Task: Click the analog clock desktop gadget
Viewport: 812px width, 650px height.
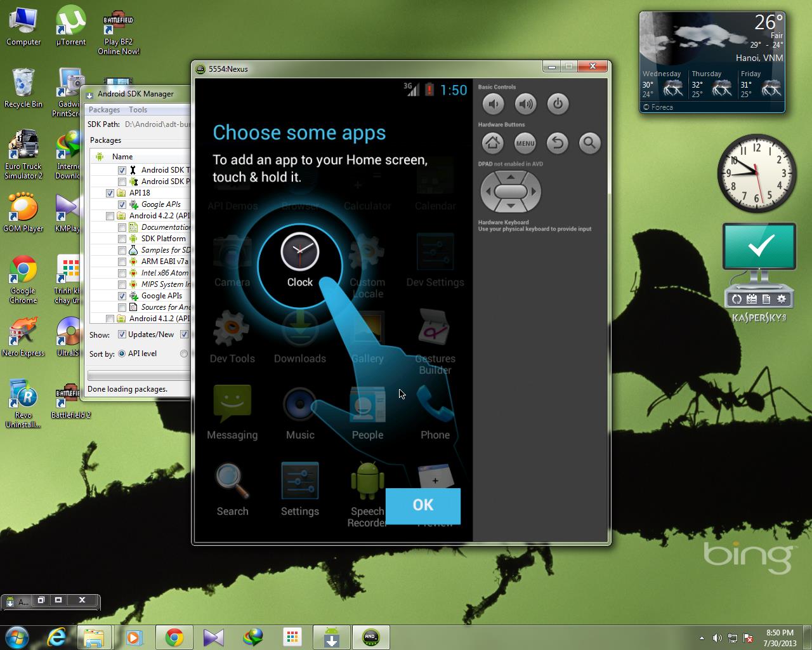Action: coord(756,173)
